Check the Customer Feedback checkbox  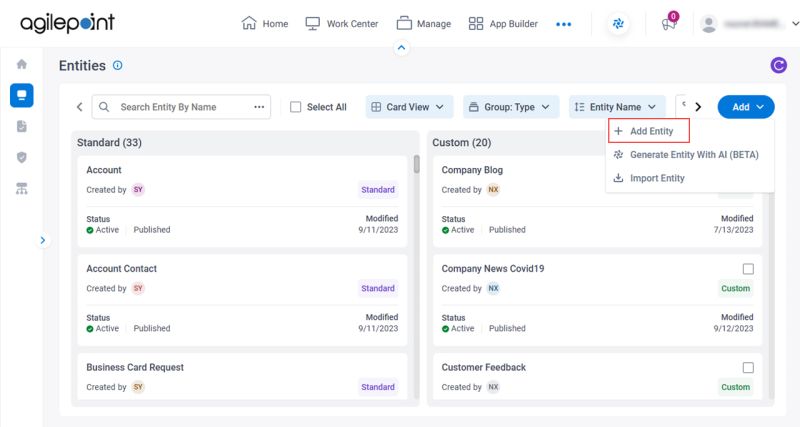[x=748, y=368]
